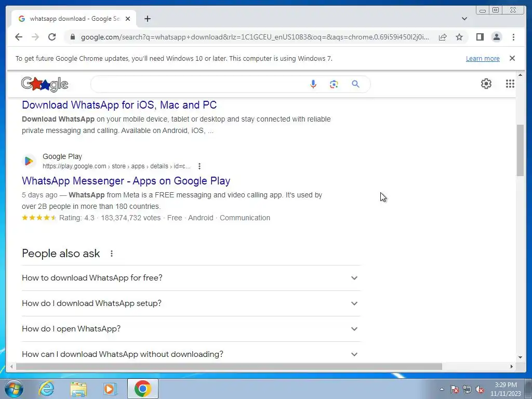Open the Google Play site name
This screenshot has height=399, width=532.
click(x=62, y=156)
